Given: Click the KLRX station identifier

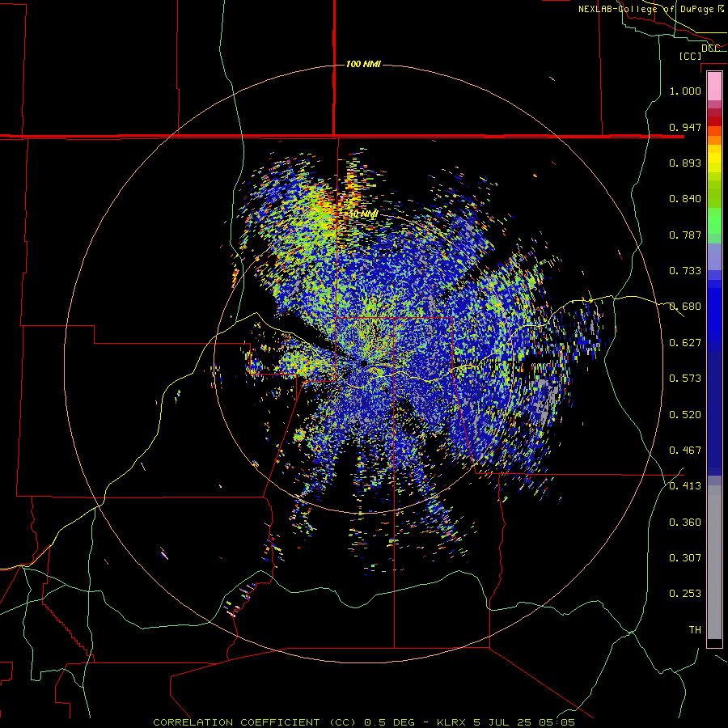Looking at the screenshot, I should click(451, 722).
